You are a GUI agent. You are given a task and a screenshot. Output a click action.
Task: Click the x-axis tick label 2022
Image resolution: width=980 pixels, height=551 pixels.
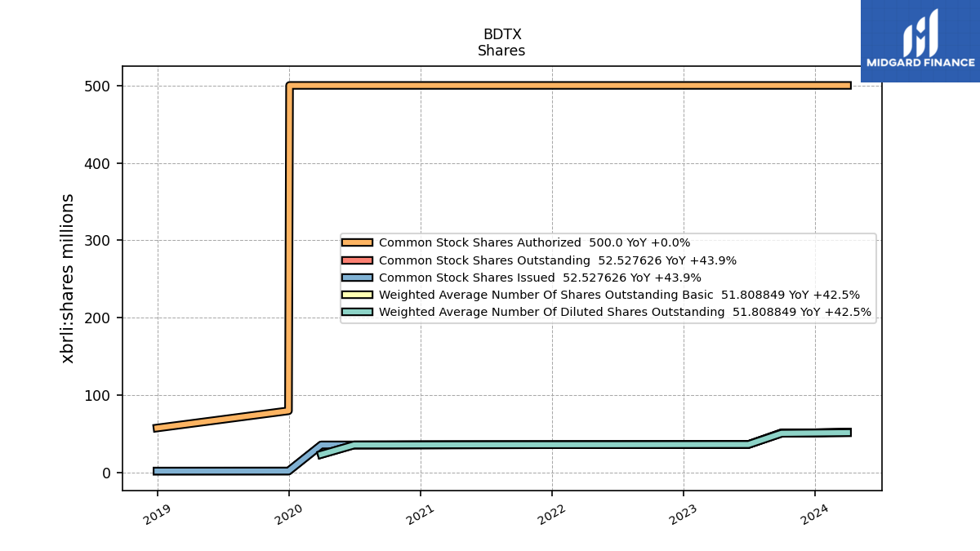click(x=551, y=514)
